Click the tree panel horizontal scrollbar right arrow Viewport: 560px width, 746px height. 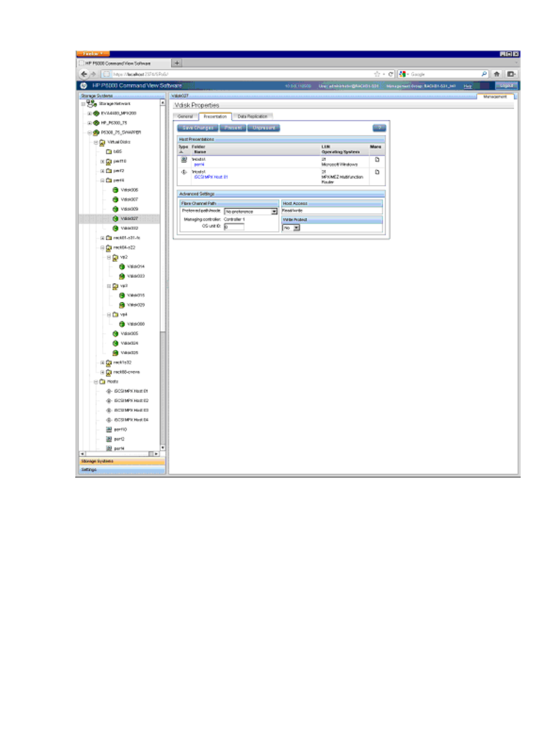pyautogui.click(x=157, y=454)
